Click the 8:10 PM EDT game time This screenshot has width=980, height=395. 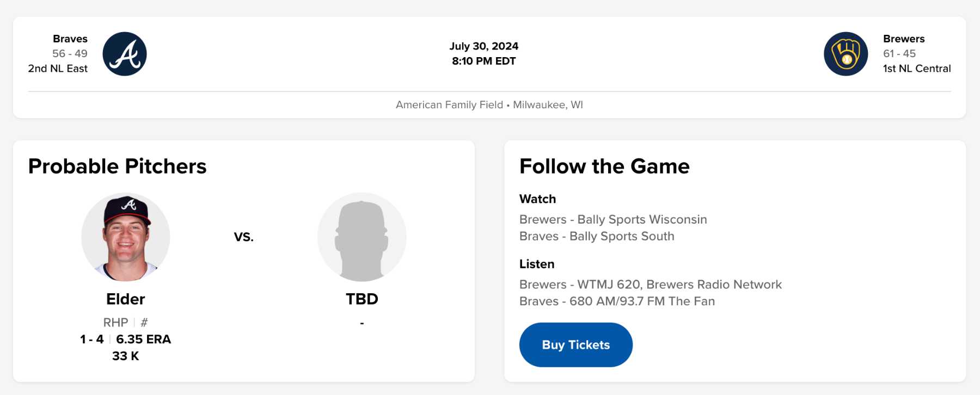(x=483, y=61)
